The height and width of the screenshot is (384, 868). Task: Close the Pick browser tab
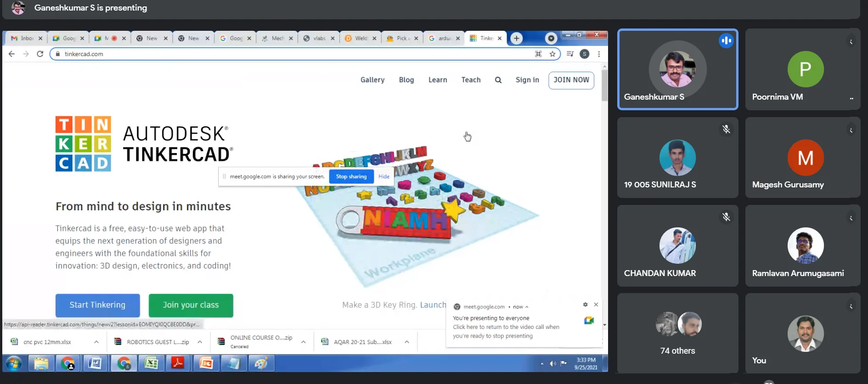[416, 39]
